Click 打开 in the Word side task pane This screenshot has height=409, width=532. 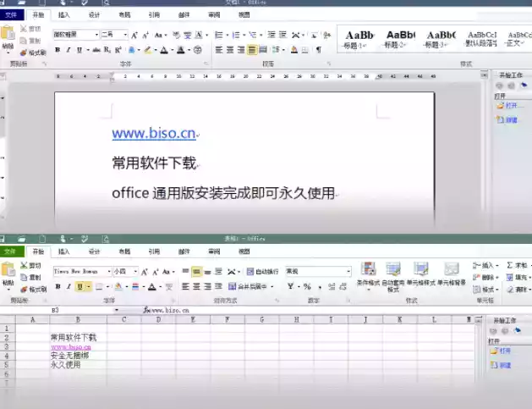[510, 106]
